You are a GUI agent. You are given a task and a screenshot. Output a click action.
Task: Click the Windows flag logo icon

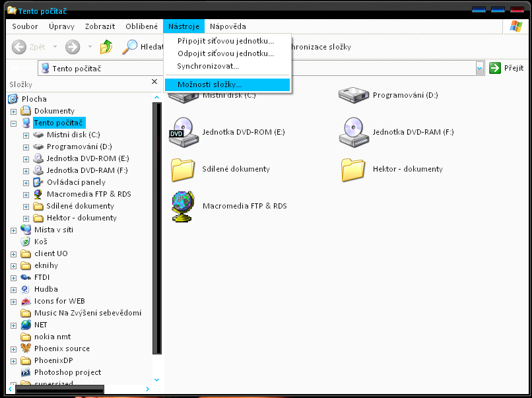pos(515,26)
